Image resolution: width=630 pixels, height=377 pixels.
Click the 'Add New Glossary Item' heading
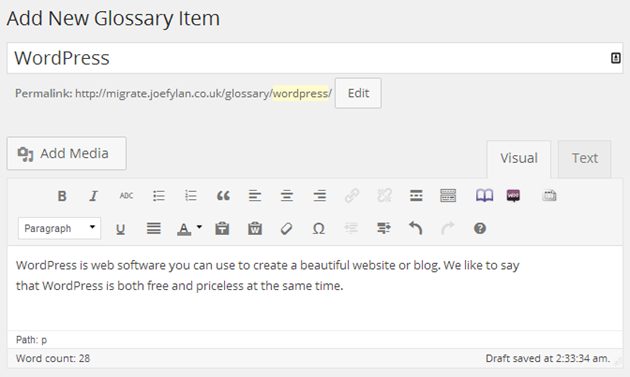[113, 18]
